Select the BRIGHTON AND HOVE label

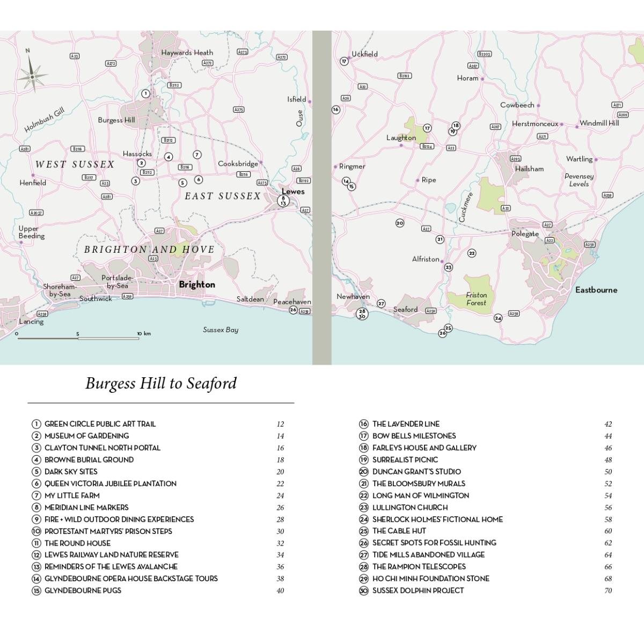tap(149, 250)
